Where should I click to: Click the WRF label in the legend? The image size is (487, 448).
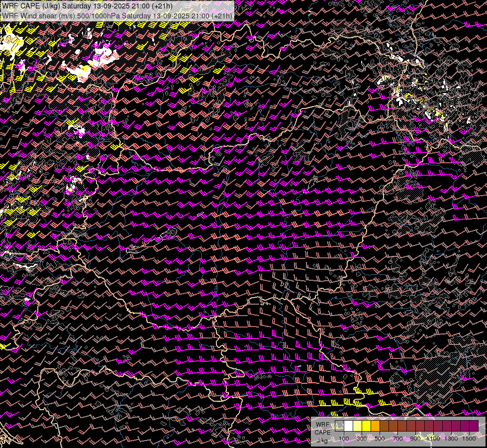coord(323,425)
